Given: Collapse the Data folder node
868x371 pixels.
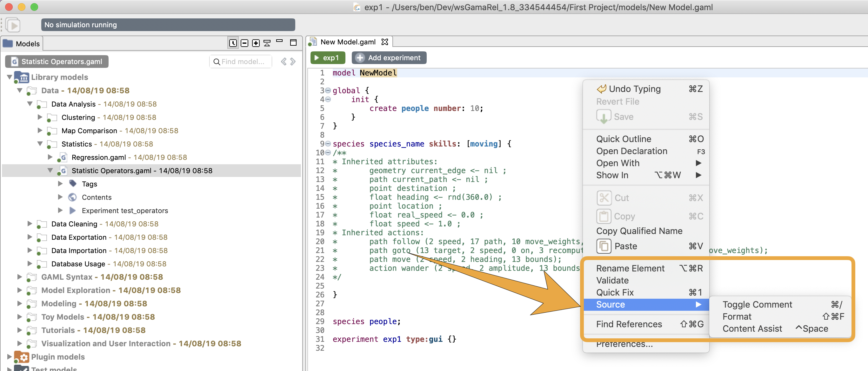Looking at the screenshot, I should coord(20,91).
